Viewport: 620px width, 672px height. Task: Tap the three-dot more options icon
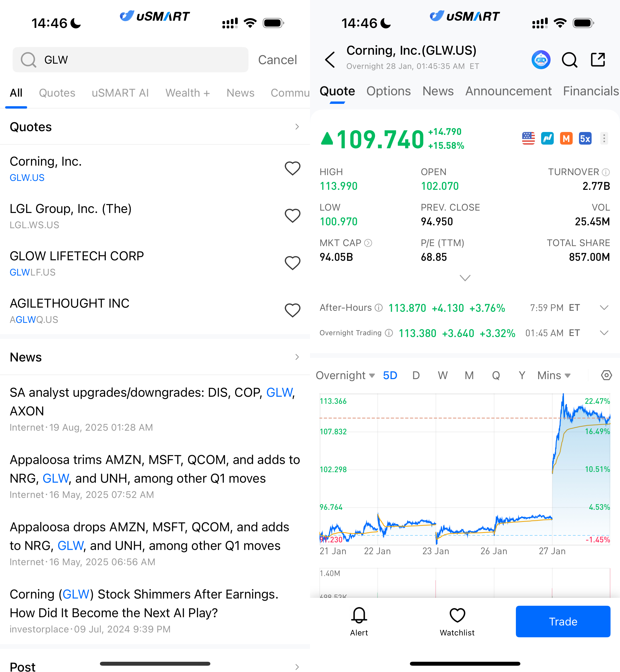pos(604,138)
